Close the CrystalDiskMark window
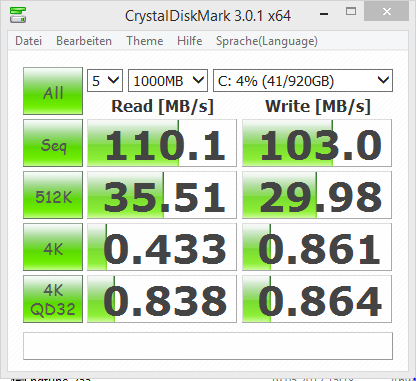 pyautogui.click(x=387, y=12)
